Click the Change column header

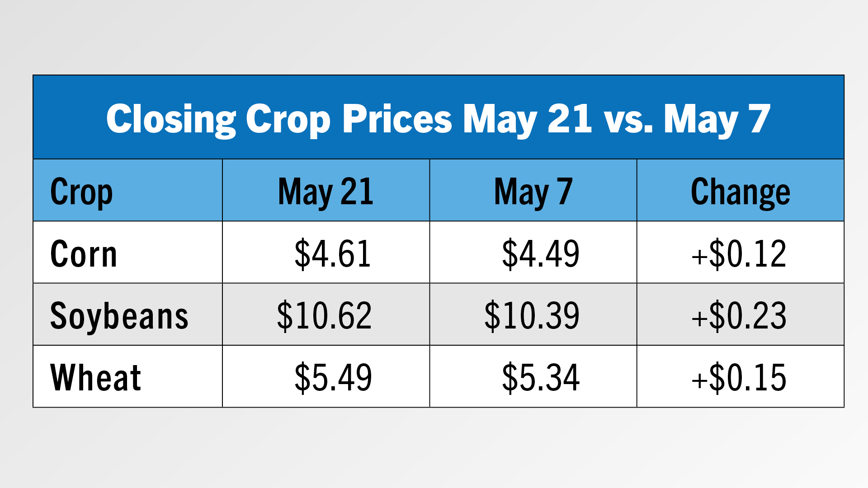click(740, 192)
